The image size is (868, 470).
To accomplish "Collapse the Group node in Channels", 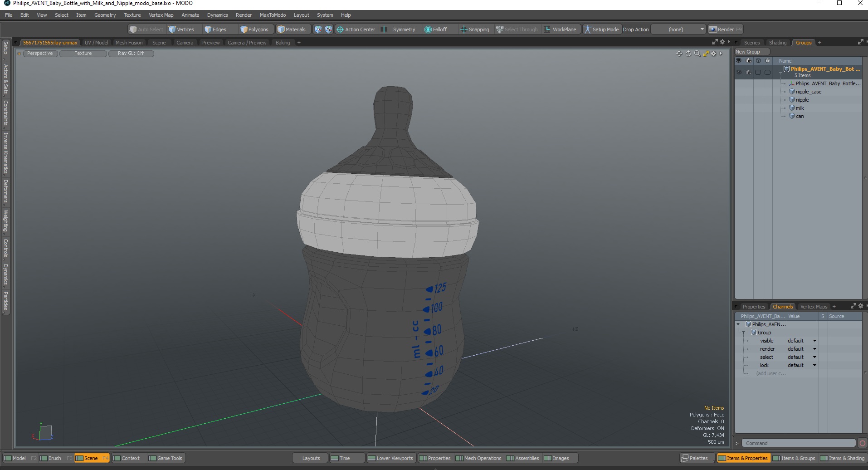I will coord(743,333).
